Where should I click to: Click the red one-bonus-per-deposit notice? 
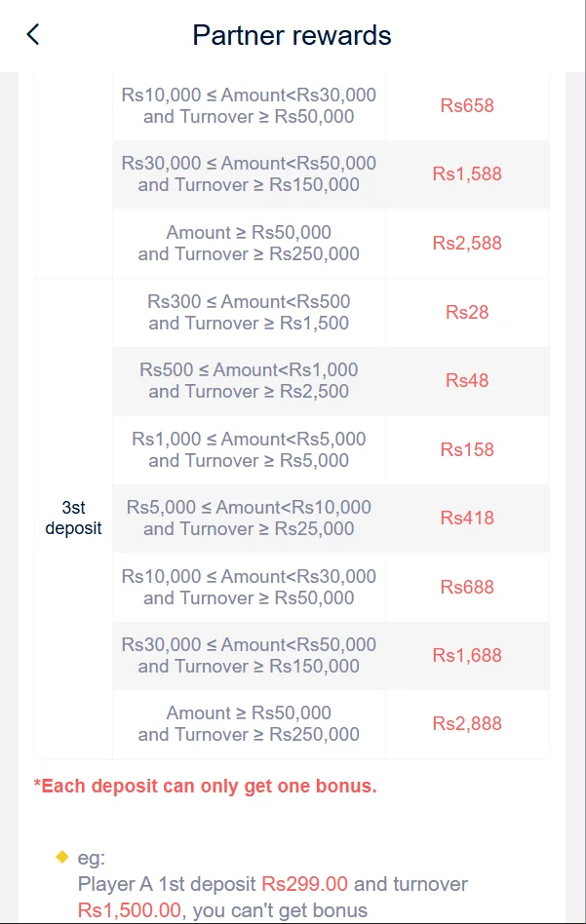205,786
